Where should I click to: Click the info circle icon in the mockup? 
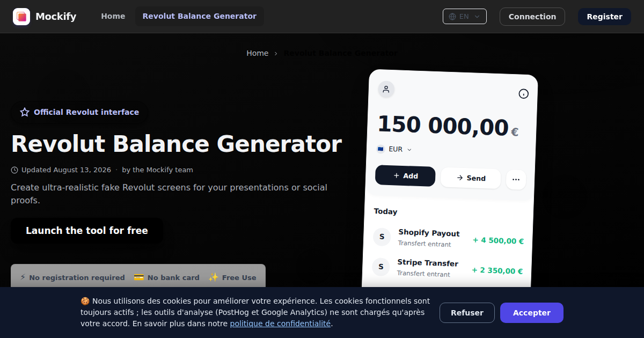tap(523, 94)
